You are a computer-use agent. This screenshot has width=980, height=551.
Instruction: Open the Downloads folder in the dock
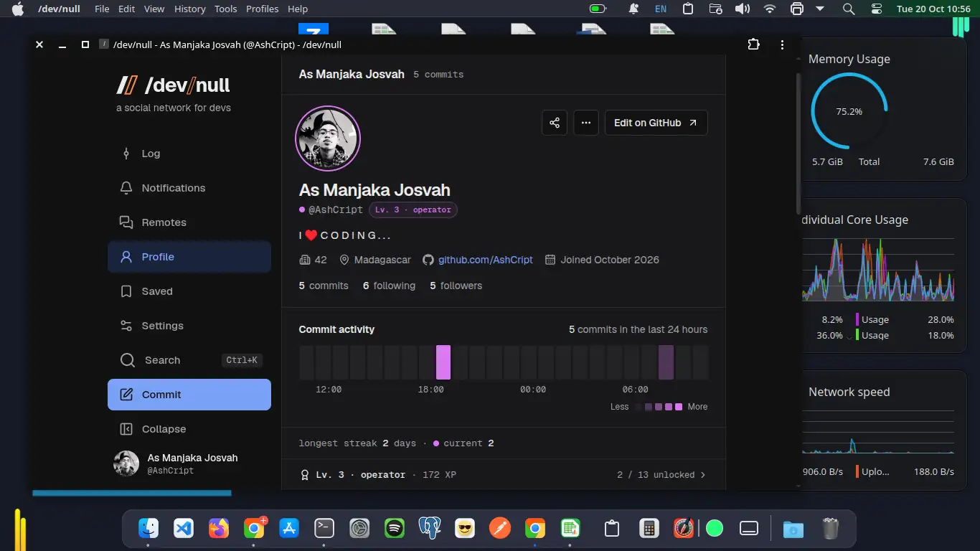[x=793, y=529]
